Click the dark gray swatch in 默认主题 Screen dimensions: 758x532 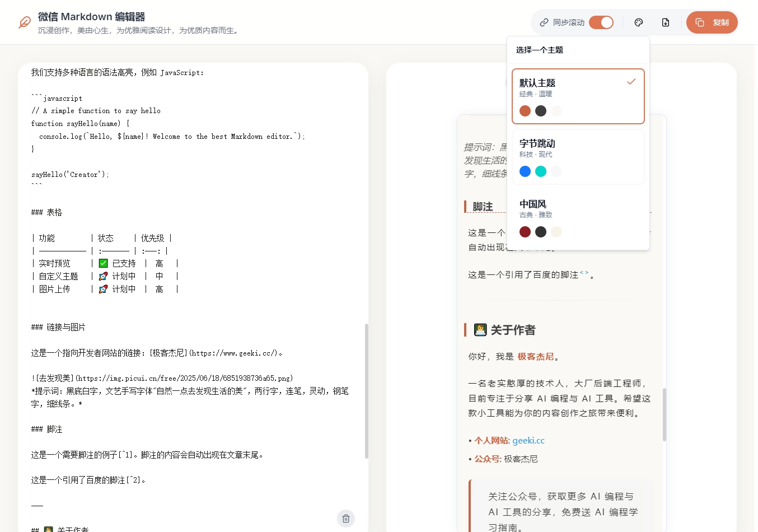tap(541, 111)
